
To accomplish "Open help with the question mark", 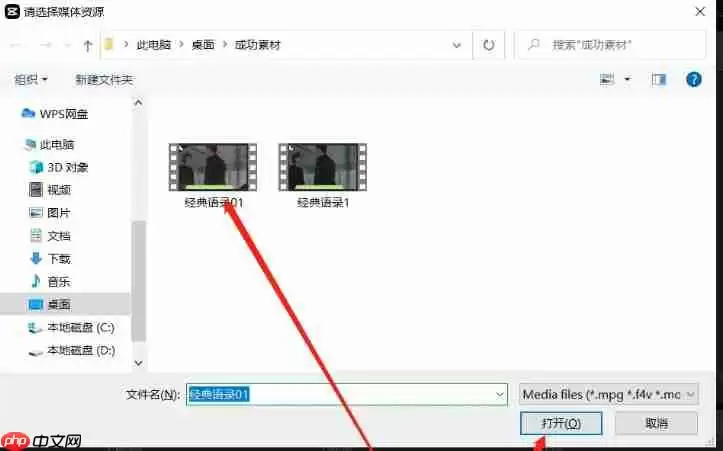I will pos(693,80).
